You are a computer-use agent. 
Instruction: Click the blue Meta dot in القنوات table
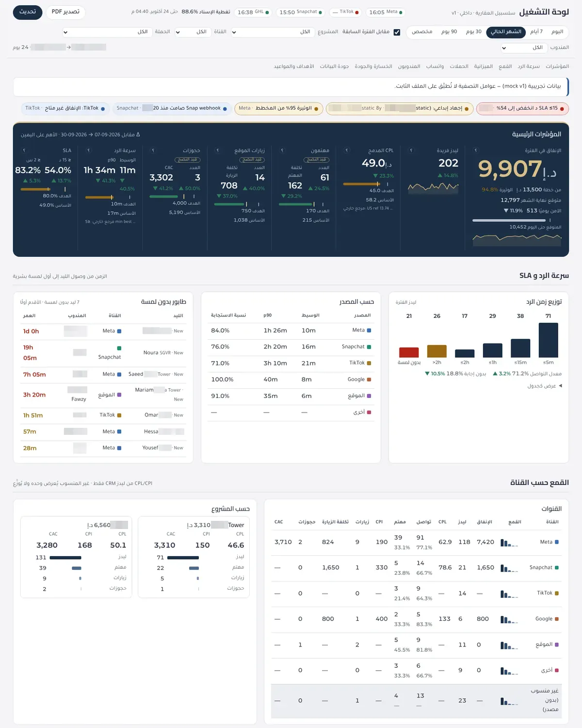(x=557, y=542)
